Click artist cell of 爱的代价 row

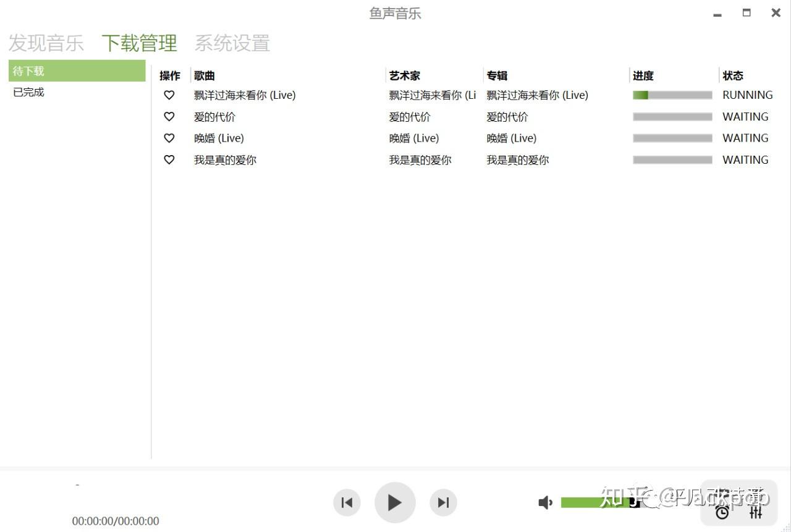(x=410, y=117)
